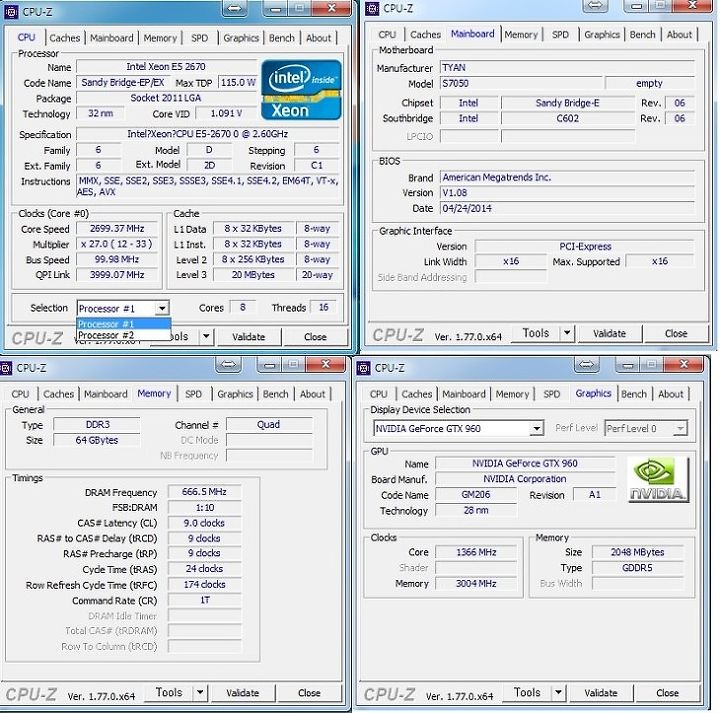720x713 pixels.
Task: Choose Processor #1 from the dropdown list
Action: coord(124,324)
